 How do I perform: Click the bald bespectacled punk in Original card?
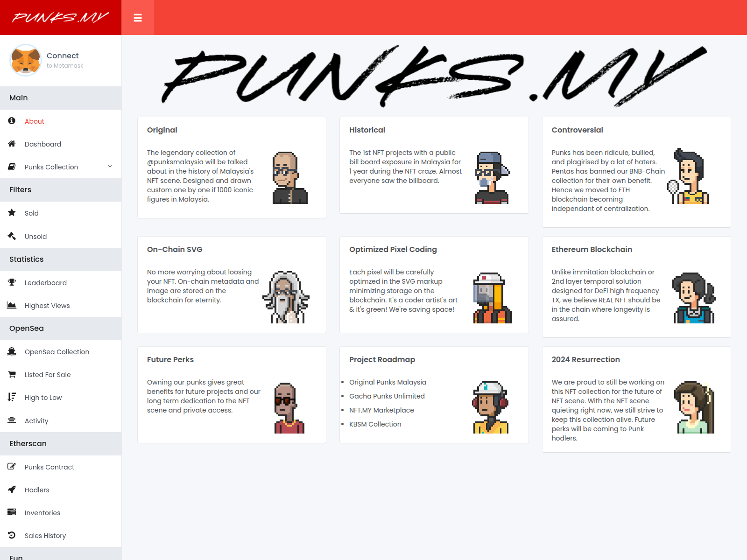pyautogui.click(x=290, y=178)
